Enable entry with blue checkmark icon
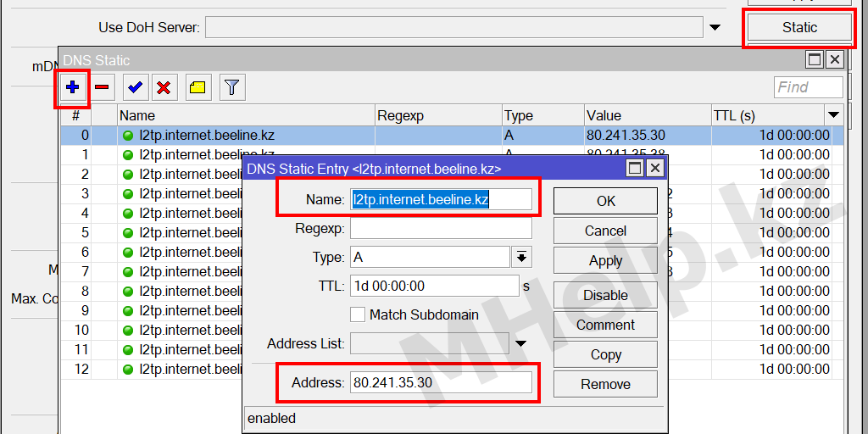 coord(135,87)
